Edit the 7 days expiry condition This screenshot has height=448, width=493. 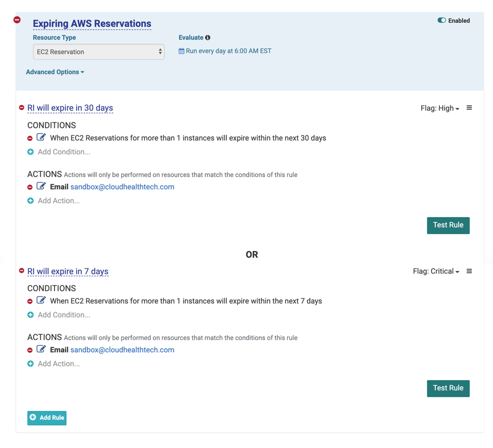[41, 301]
